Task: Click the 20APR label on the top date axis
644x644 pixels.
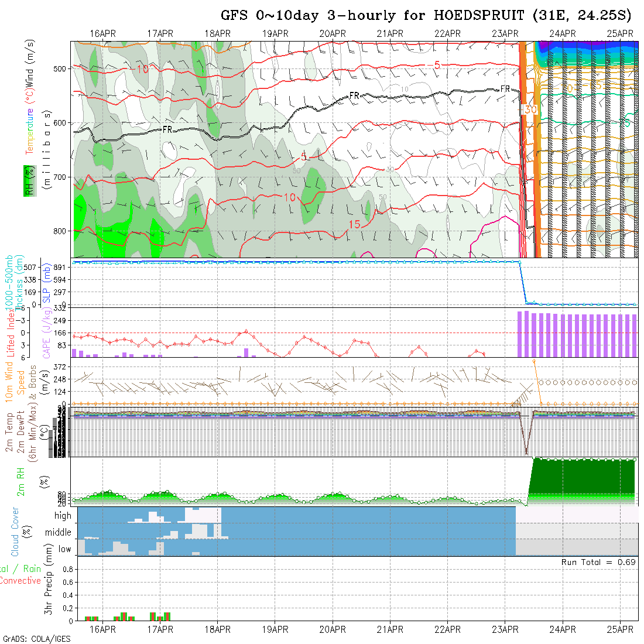Action: (x=333, y=34)
